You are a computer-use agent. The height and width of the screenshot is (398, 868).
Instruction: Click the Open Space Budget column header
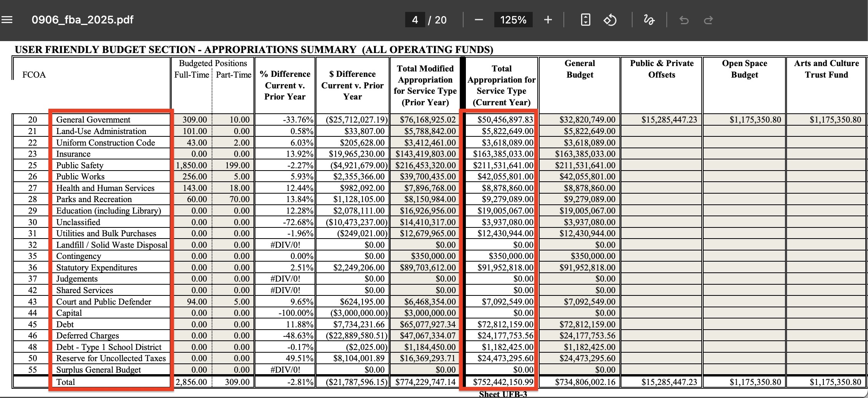744,69
